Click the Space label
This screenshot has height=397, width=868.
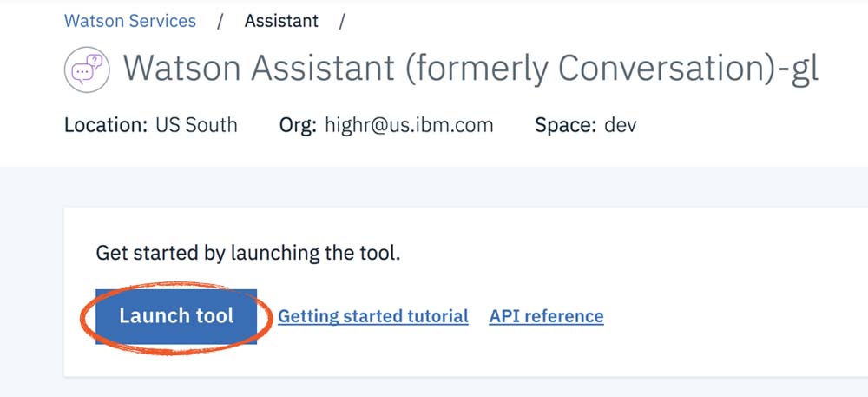pyautogui.click(x=565, y=125)
